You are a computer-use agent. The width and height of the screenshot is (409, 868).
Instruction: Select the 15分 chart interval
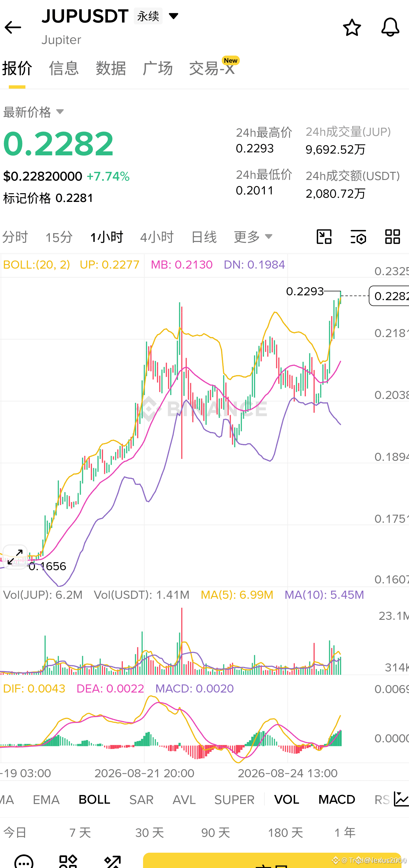pos(59,237)
